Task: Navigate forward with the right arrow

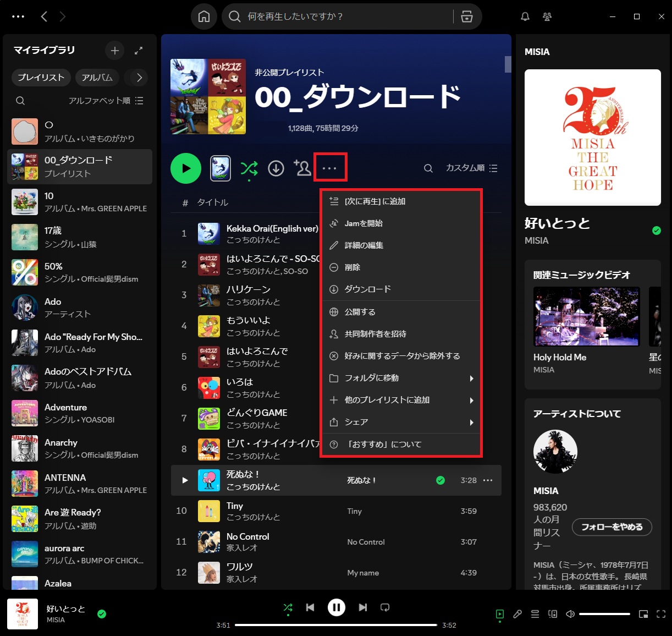Action: pos(63,17)
